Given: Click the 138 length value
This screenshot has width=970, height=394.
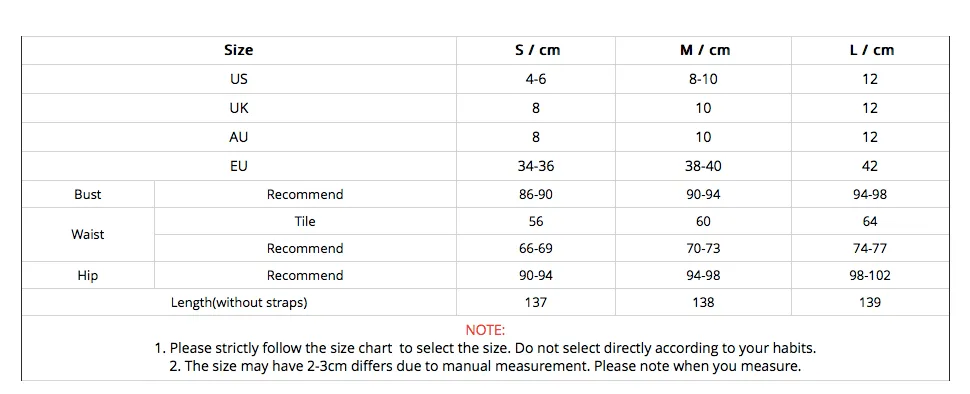Looking at the screenshot, I should coord(703,302).
